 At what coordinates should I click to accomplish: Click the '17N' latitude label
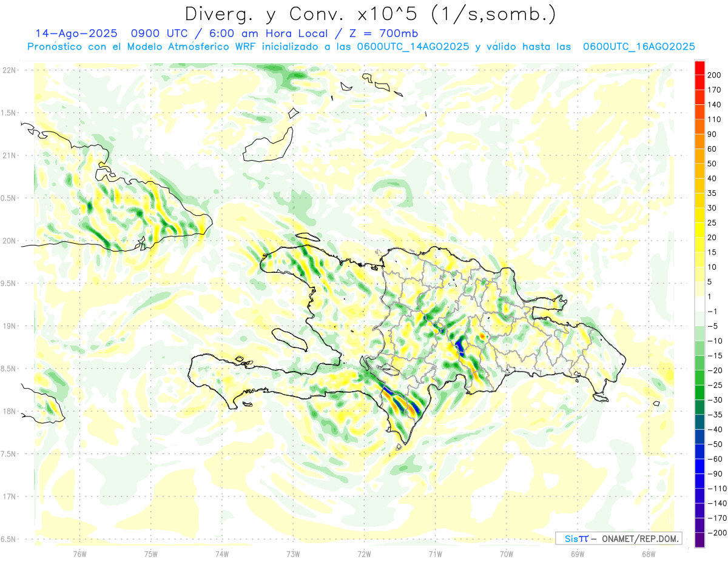[x=9, y=497]
